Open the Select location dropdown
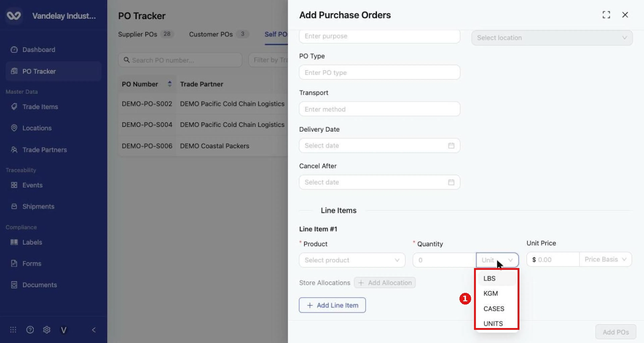 [552, 38]
